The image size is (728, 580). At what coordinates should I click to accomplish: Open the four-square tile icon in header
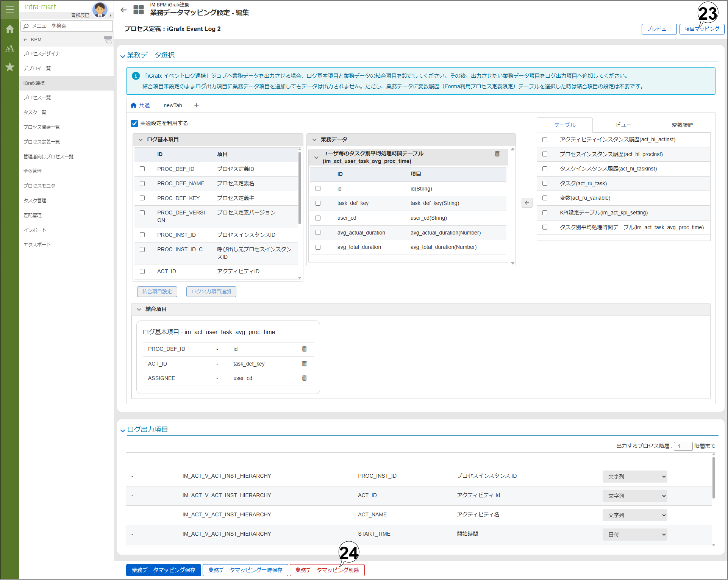139,10
